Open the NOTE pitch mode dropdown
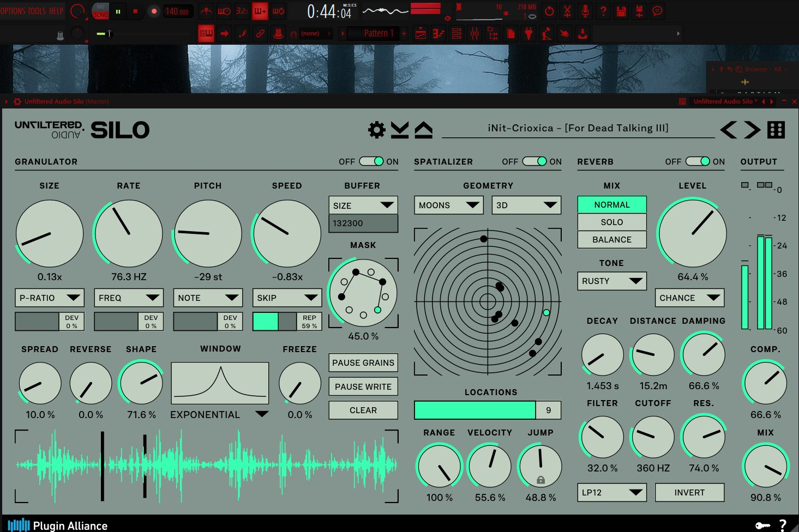 pos(208,298)
